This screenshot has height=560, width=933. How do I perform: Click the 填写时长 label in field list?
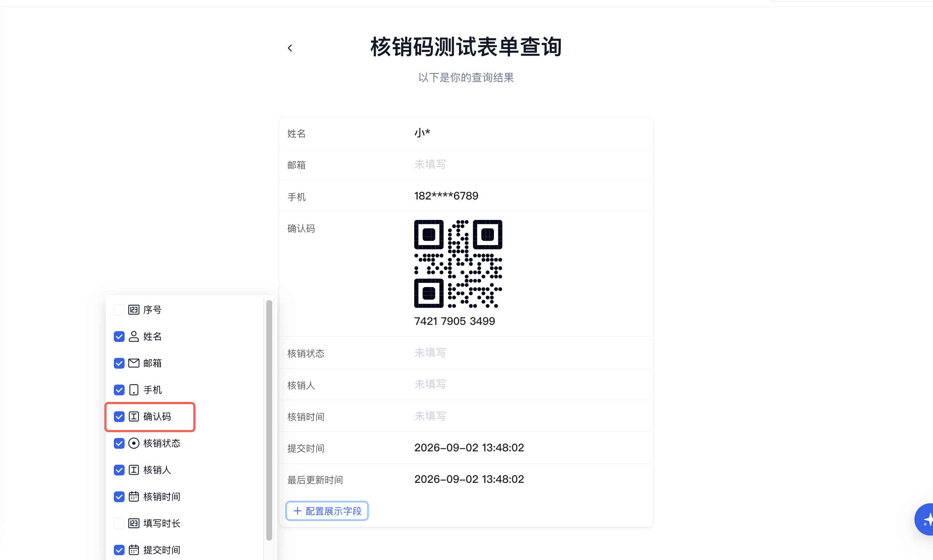tap(162, 523)
